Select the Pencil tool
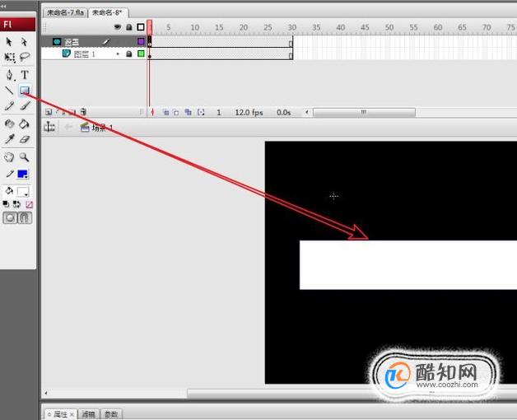 [9, 106]
